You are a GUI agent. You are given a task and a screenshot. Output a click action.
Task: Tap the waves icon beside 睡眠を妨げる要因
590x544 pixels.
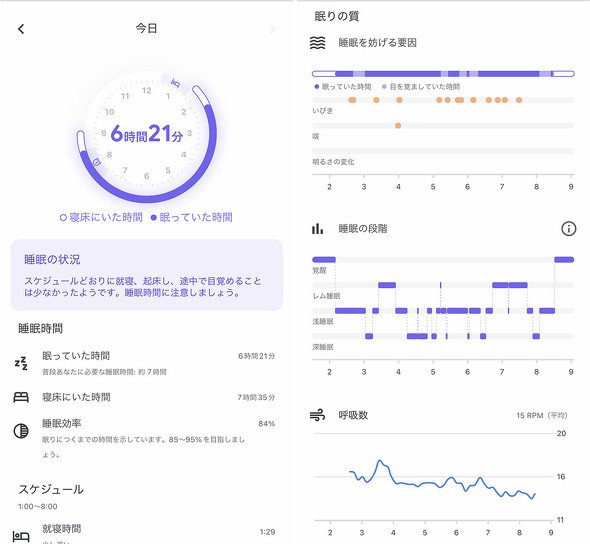[x=318, y=43]
